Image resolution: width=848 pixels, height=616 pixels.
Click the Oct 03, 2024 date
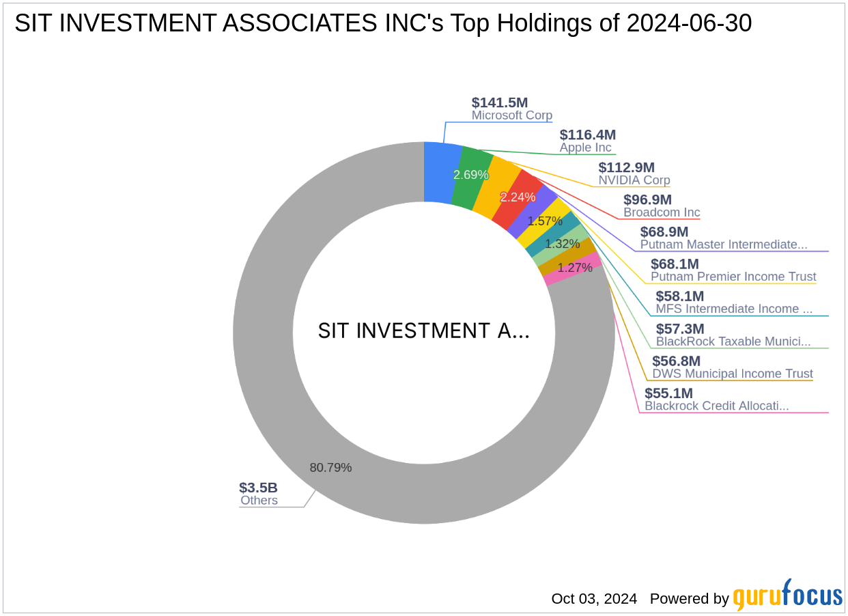point(594,599)
